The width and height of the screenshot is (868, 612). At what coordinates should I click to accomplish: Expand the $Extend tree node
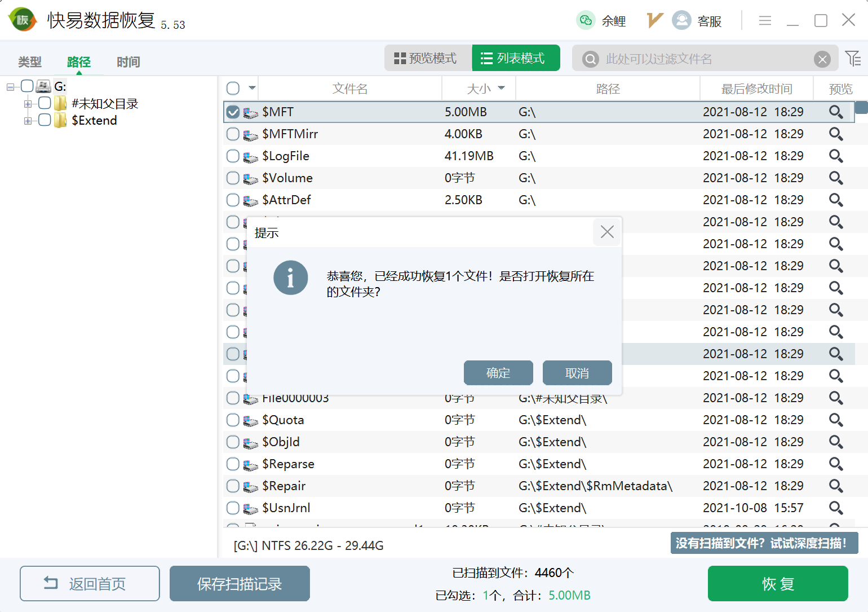(x=28, y=121)
